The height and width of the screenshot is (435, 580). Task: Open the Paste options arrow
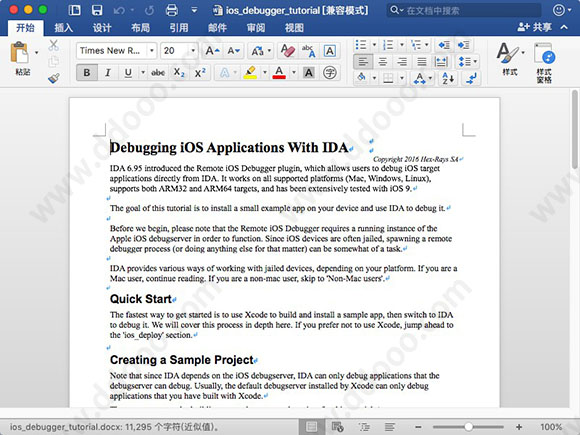(37, 53)
